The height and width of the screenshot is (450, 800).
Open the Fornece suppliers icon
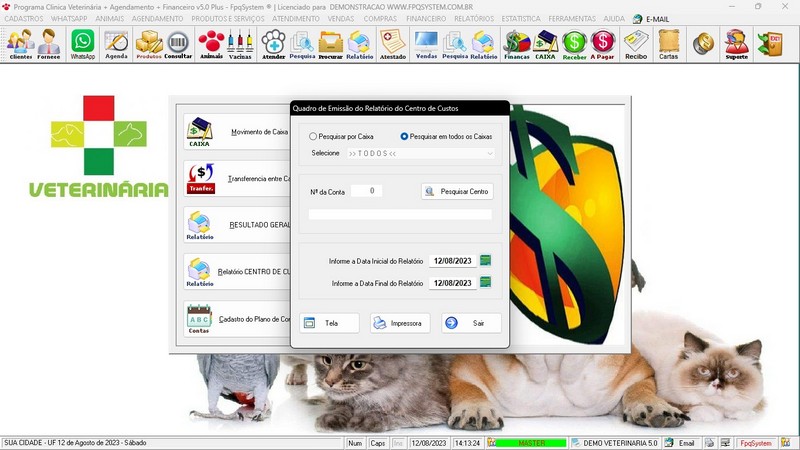point(48,44)
